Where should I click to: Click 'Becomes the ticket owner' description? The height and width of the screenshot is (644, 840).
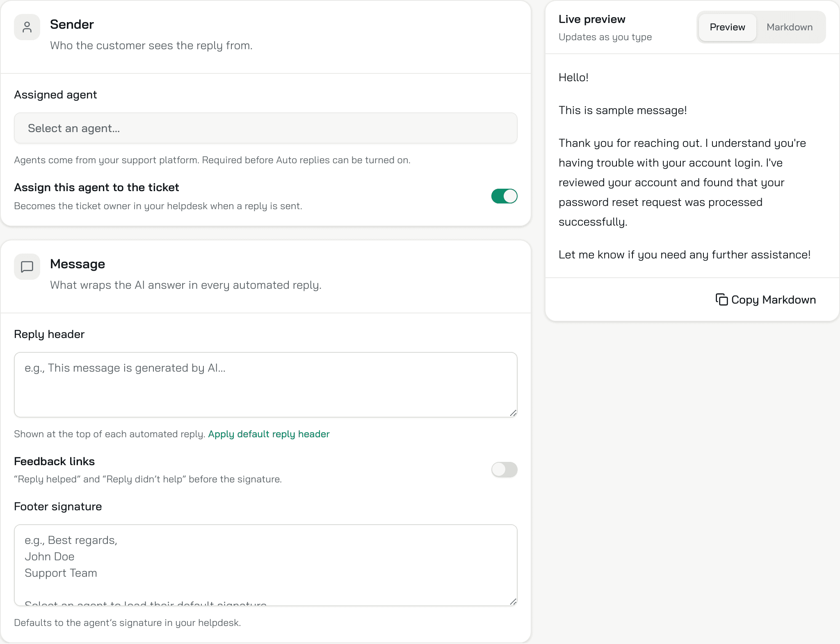[158, 206]
